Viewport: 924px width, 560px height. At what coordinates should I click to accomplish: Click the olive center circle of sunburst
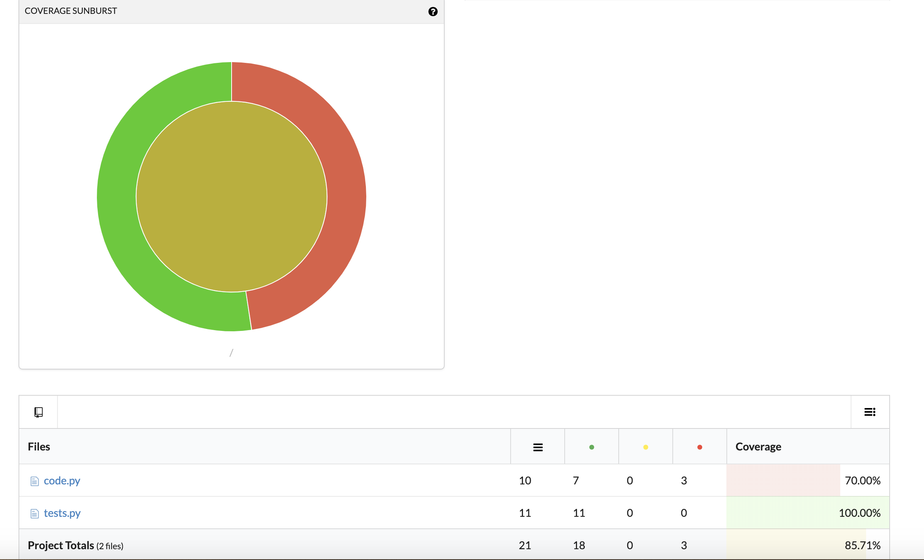point(232,197)
